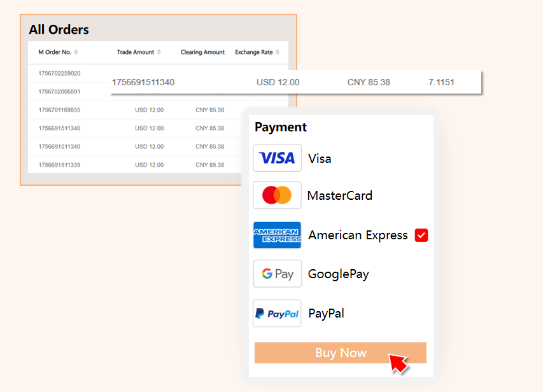Pick the Google Pay logo

pos(277,274)
